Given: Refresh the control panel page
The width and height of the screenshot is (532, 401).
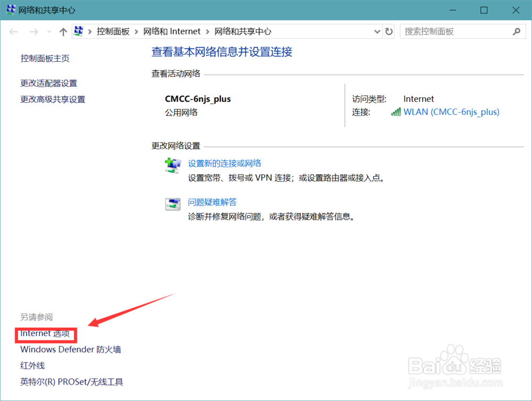Looking at the screenshot, I should point(389,31).
